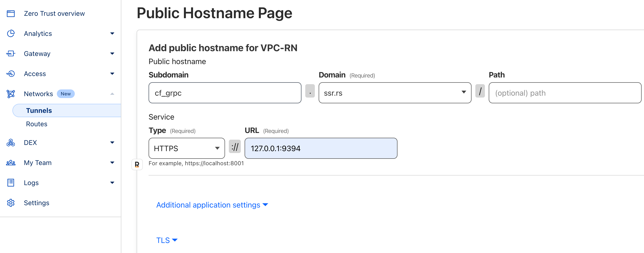The height and width of the screenshot is (253, 644).
Task: Click the Zero Trust overview window icon
Action: pos(11,14)
